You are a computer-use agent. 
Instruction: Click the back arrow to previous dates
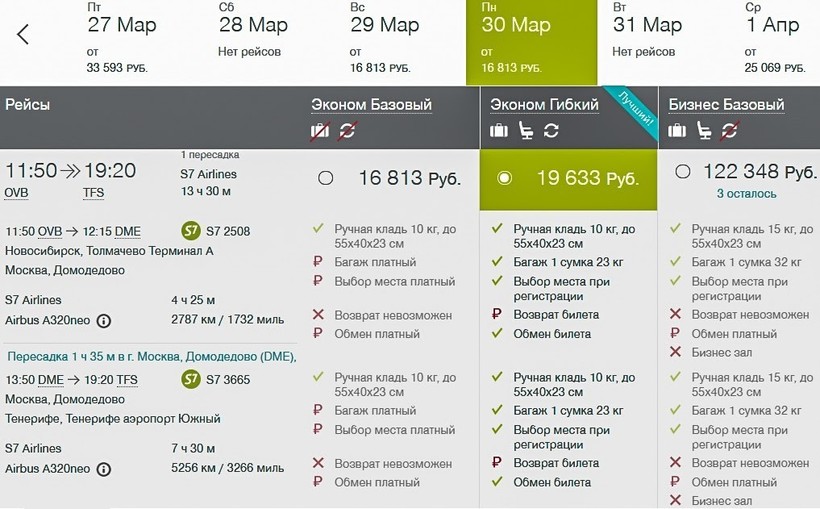(x=23, y=35)
